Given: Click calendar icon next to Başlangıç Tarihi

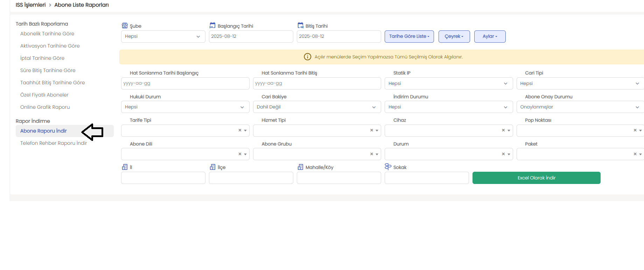Looking at the screenshot, I should [x=212, y=26].
